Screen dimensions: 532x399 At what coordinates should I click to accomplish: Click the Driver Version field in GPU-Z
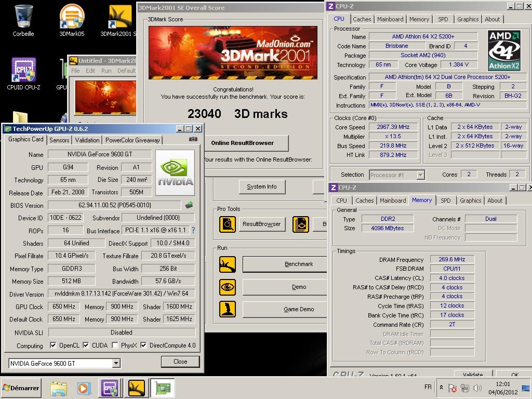[x=122, y=294]
